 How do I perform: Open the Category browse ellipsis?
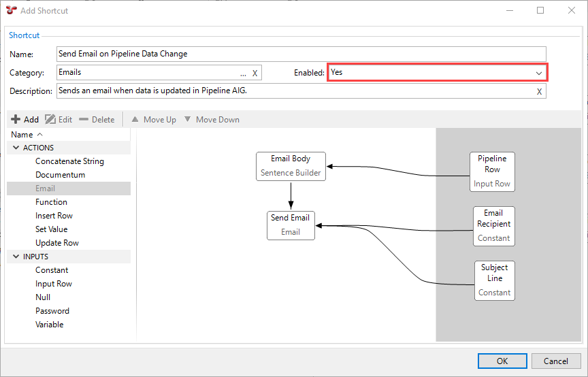(x=243, y=74)
